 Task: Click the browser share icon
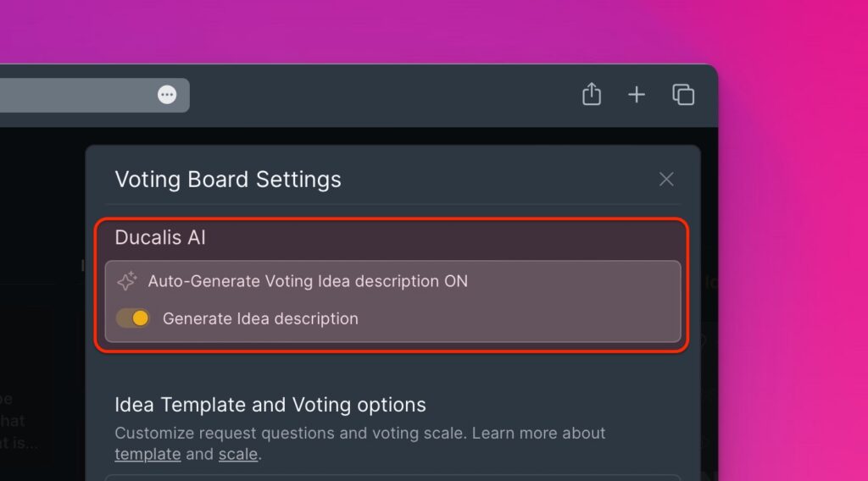591,94
